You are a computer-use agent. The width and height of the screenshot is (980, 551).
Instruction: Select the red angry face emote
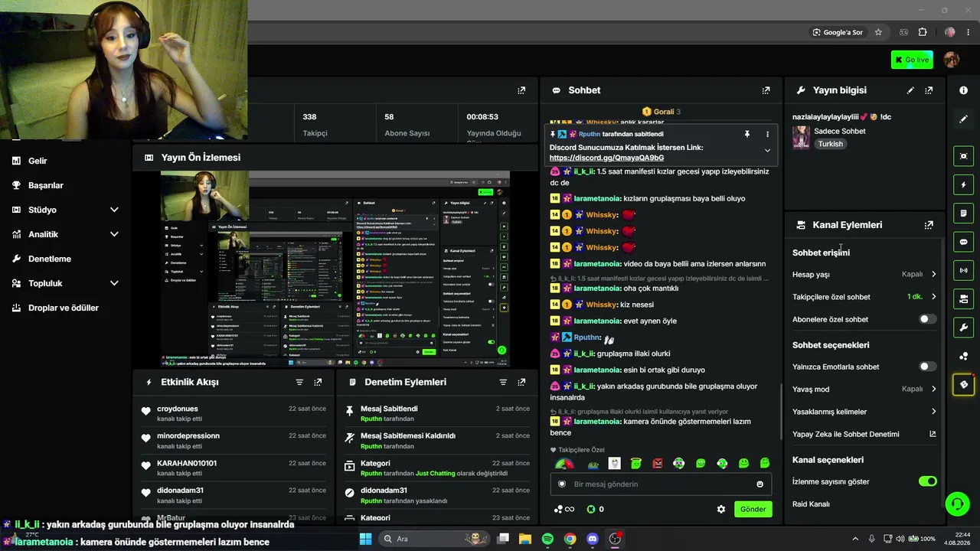(658, 464)
